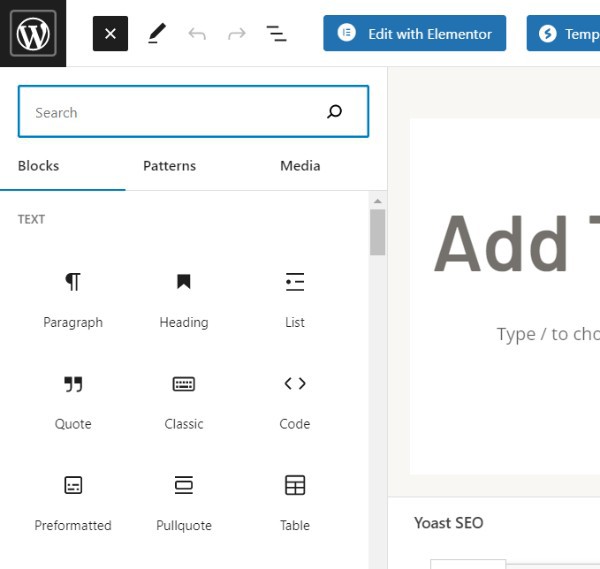This screenshot has width=600, height=569.
Task: Insert a Table block
Action: tap(295, 504)
